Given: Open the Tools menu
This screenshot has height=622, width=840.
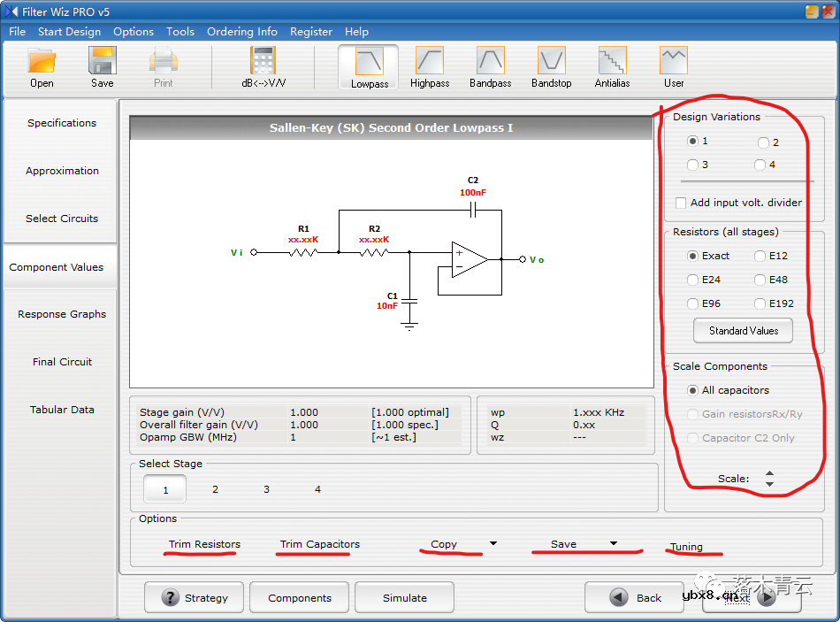Looking at the screenshot, I should [x=180, y=31].
